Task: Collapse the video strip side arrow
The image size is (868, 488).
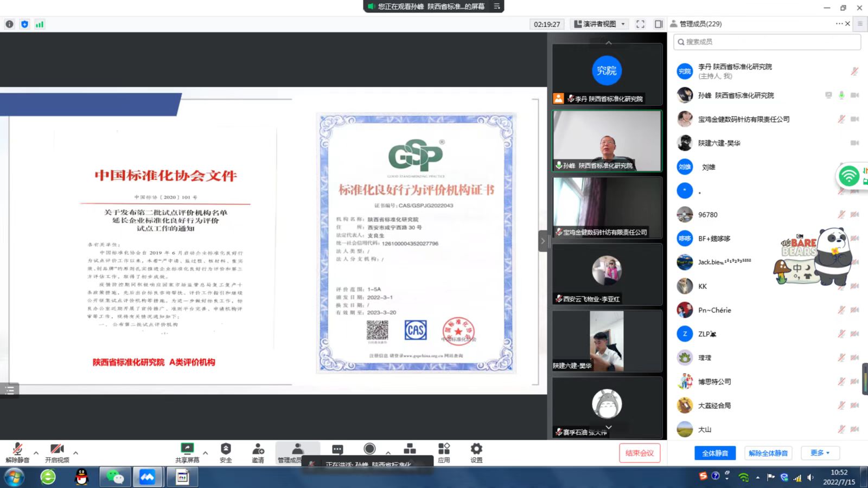Action: click(x=542, y=241)
